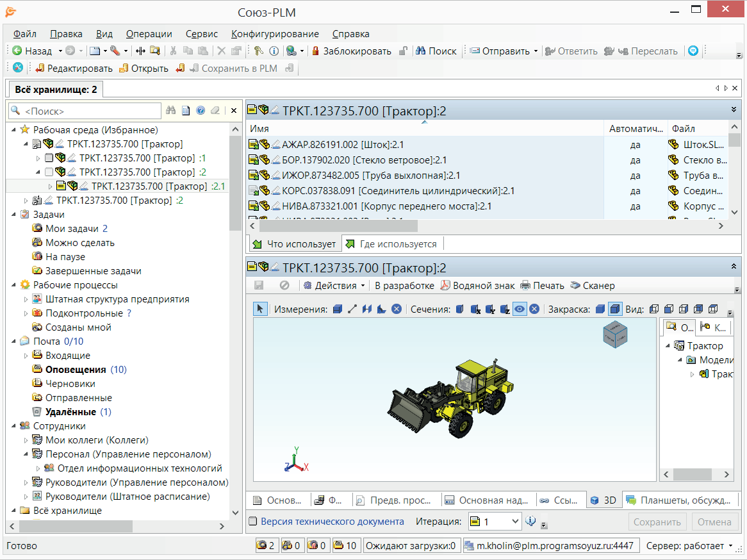Click the Редактировать edit button
This screenshot has width=747, height=560.
pos(74,68)
